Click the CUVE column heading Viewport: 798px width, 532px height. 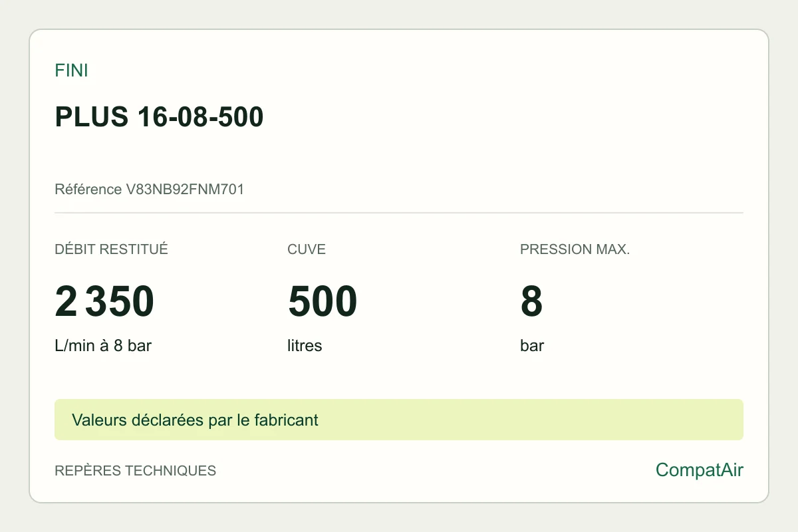click(x=307, y=249)
